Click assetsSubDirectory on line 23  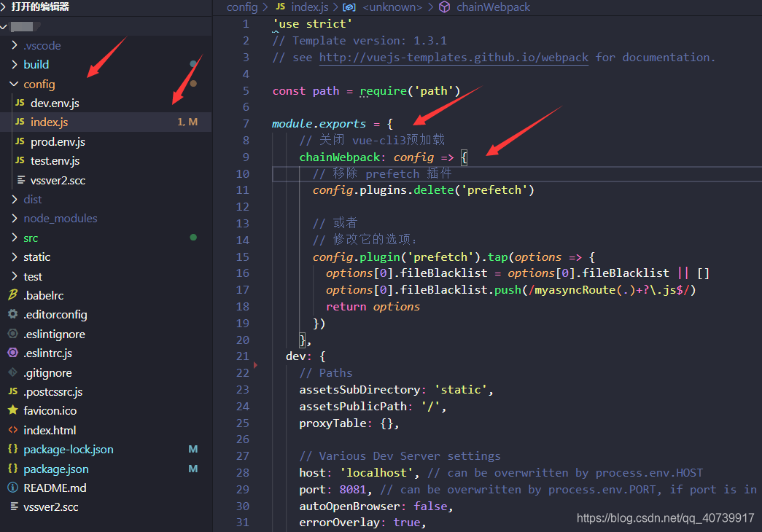359,390
